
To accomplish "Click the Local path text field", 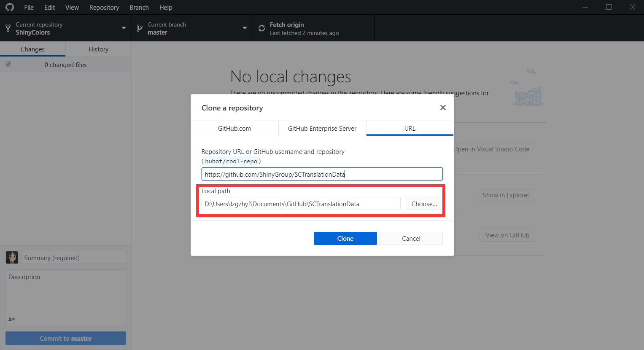I will point(301,204).
